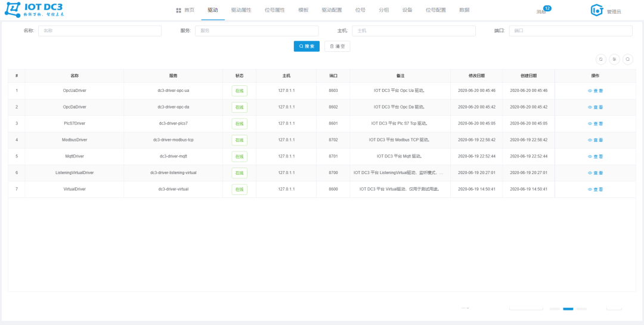This screenshot has height=325, width=644.
Task: View details of the OpcUaDriver row
Action: tap(595, 91)
